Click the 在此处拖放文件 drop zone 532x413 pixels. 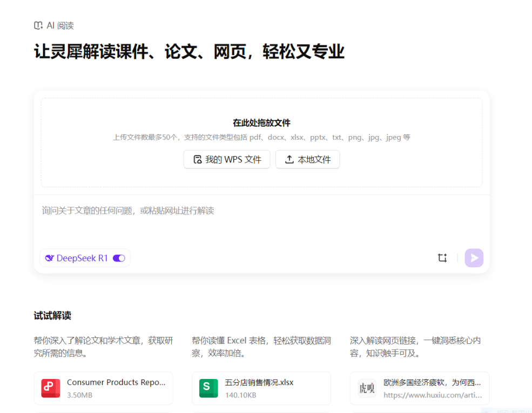click(x=261, y=123)
